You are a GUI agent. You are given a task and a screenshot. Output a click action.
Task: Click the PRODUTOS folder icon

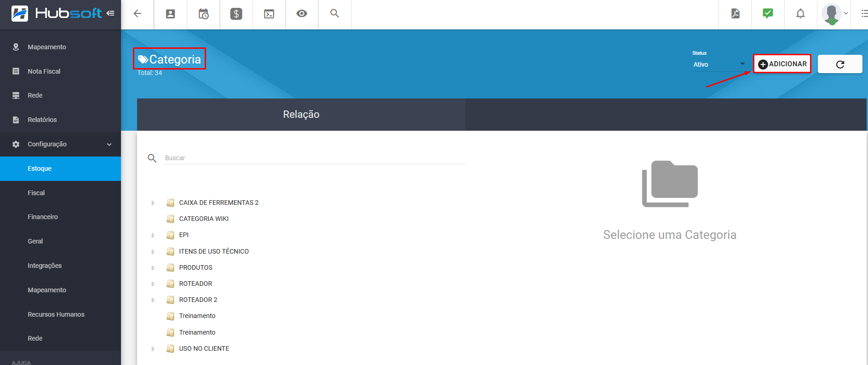(171, 267)
